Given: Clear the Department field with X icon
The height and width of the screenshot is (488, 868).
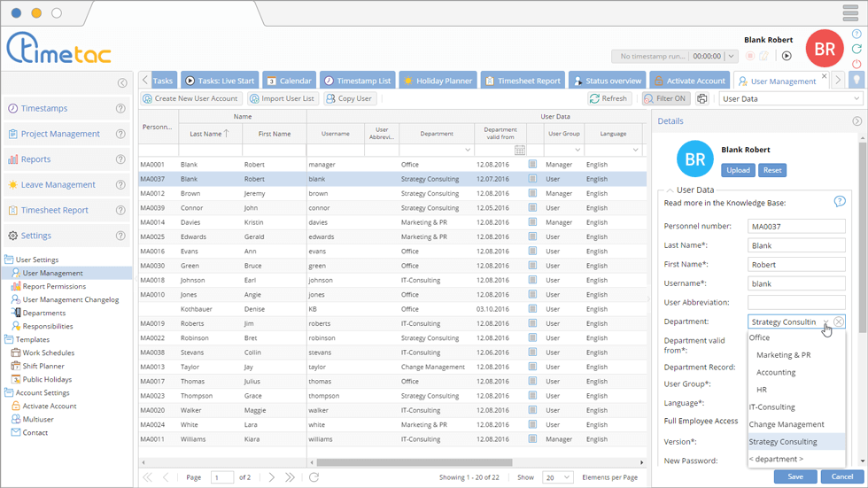Looking at the screenshot, I should point(839,322).
